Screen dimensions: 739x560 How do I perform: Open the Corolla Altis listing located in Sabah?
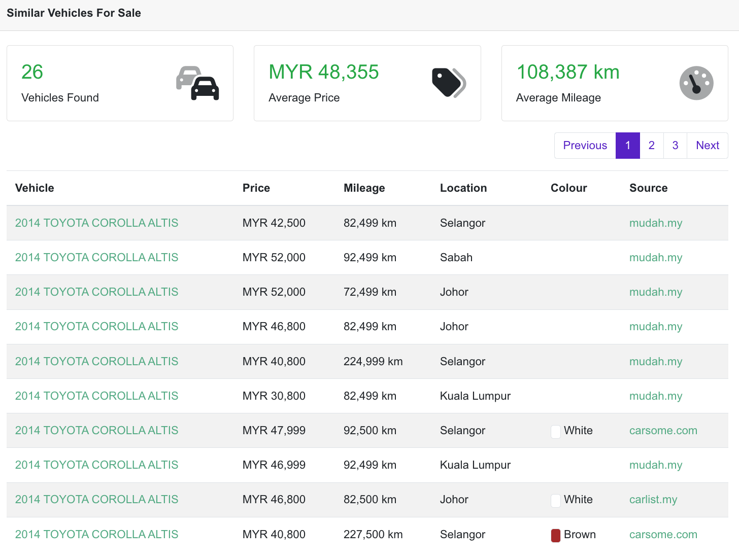tap(96, 258)
